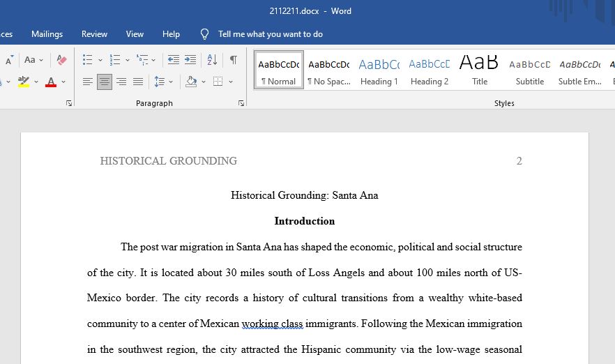This screenshot has height=364, width=615.
Task: Apply the Subtitle style
Action: pyautogui.click(x=529, y=70)
